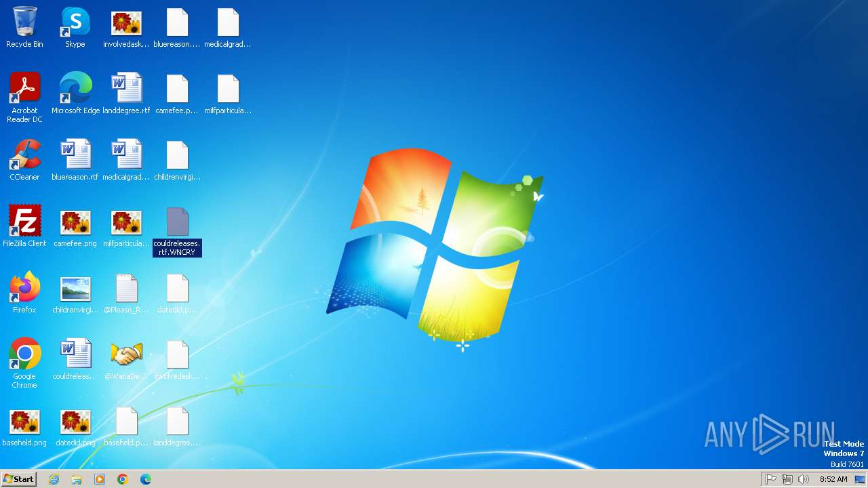The width and height of the screenshot is (868, 488).
Task: Select the @WanaDe handshake icon
Action: 126,359
